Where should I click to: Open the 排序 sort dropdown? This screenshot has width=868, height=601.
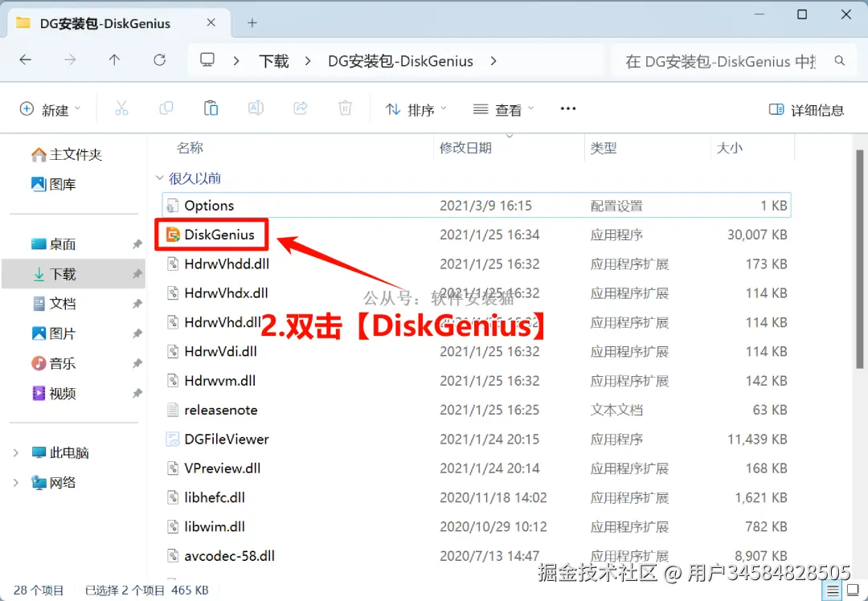[x=416, y=109]
